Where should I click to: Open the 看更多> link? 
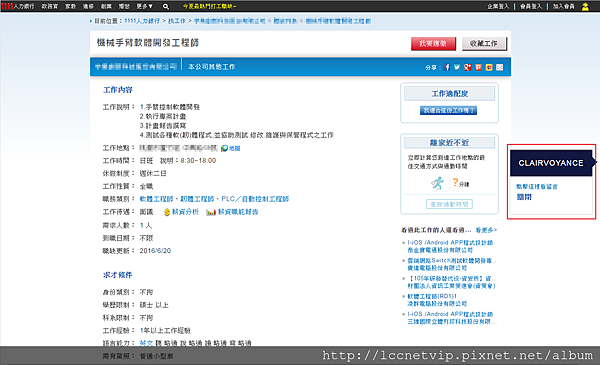(x=486, y=230)
